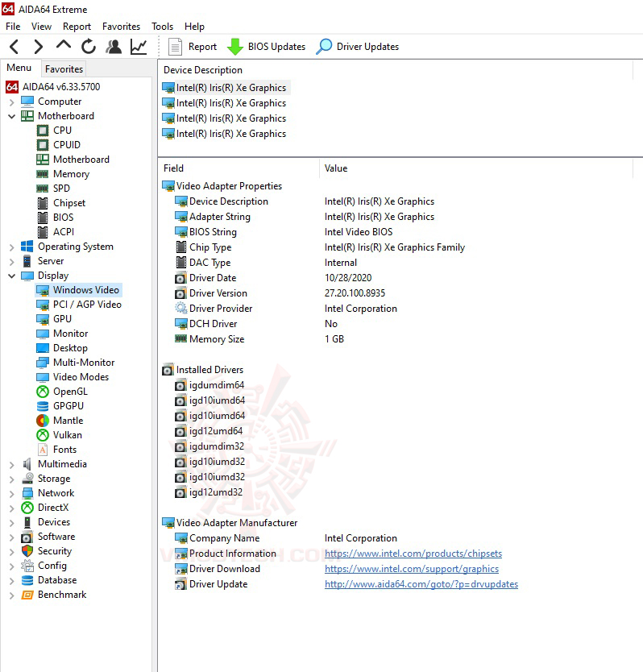Collapse the Motherboard tree node
Screen dimensions: 643x672
11,116
